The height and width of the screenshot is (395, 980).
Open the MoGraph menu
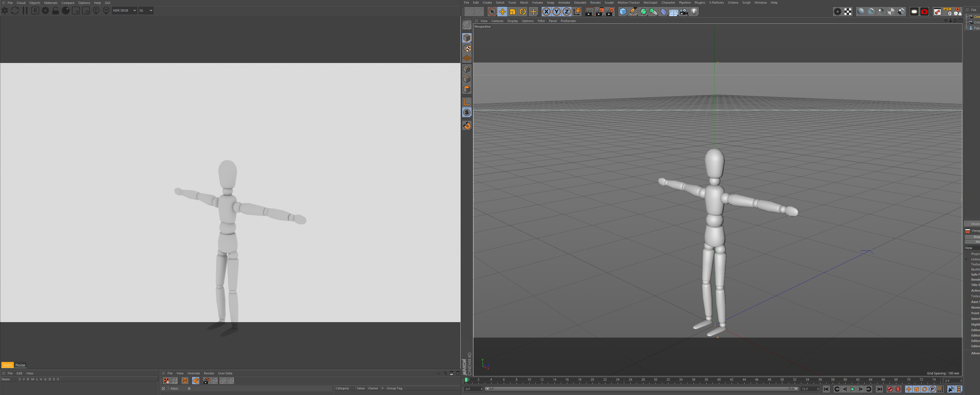[650, 3]
